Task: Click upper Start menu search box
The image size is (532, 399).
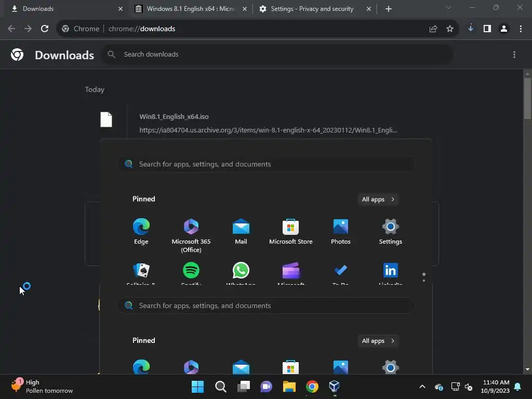Action: [x=266, y=164]
